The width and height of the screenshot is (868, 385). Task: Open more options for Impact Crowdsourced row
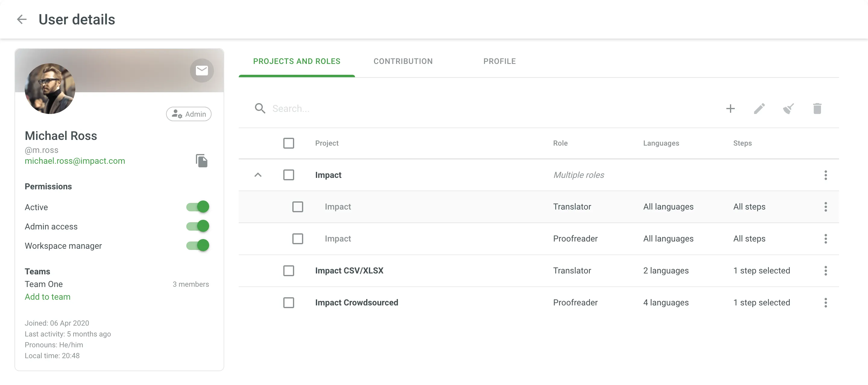coord(826,303)
